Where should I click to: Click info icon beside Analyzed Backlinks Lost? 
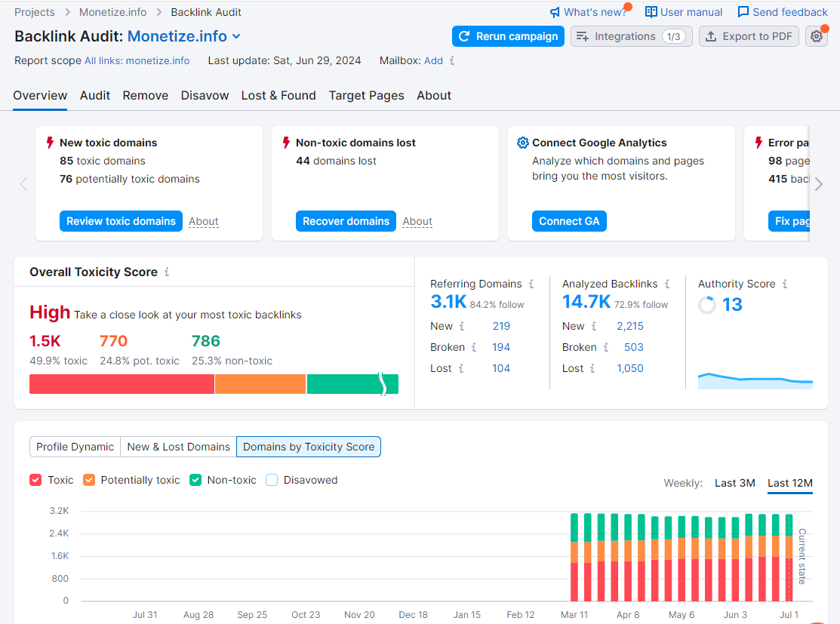592,368
